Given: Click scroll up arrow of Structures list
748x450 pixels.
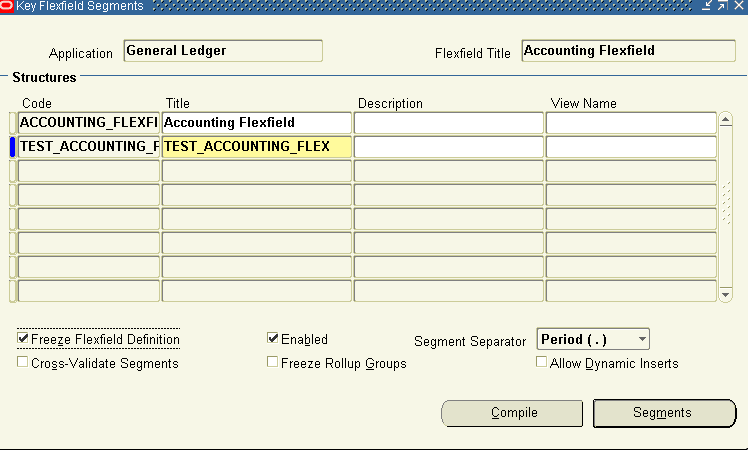Looking at the screenshot, I should click(x=726, y=120).
